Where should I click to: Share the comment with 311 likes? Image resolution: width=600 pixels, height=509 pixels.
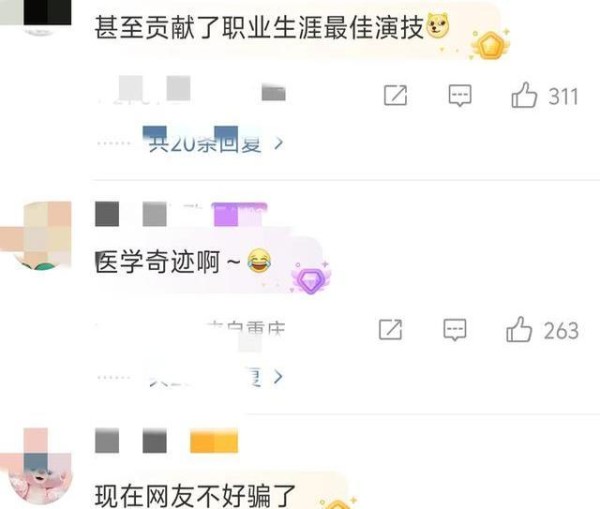tap(395, 95)
